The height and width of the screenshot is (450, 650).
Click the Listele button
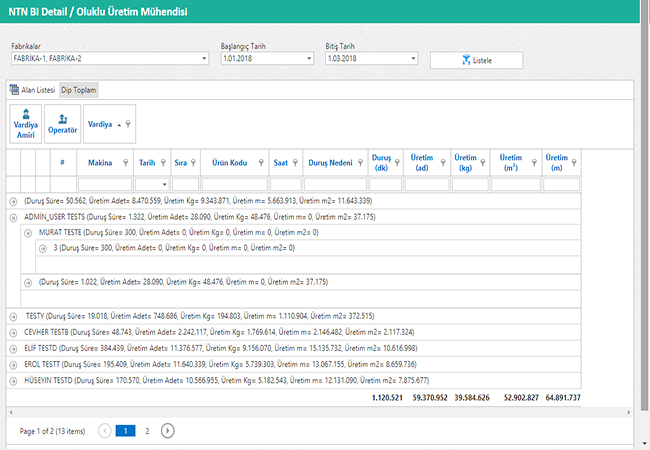[x=475, y=60]
